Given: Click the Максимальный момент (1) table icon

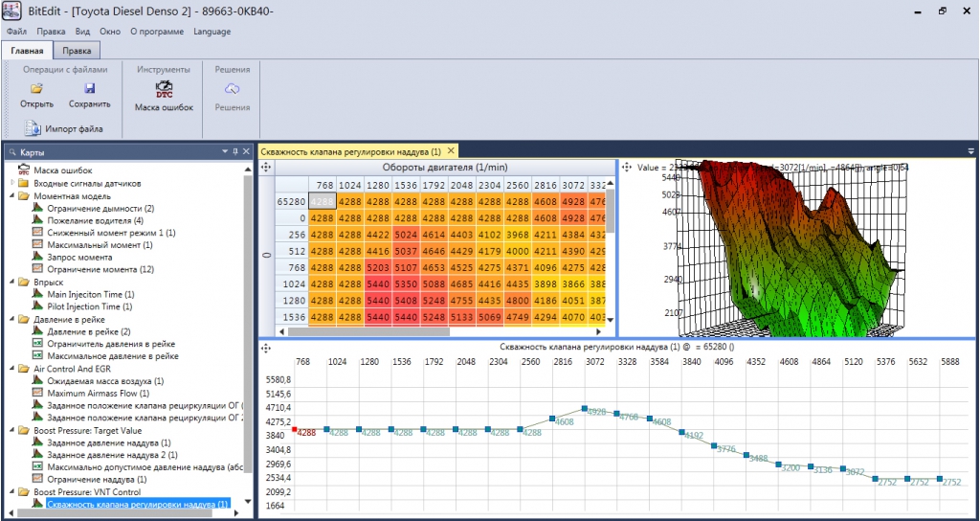Looking at the screenshot, I should pyautogui.click(x=37, y=244).
